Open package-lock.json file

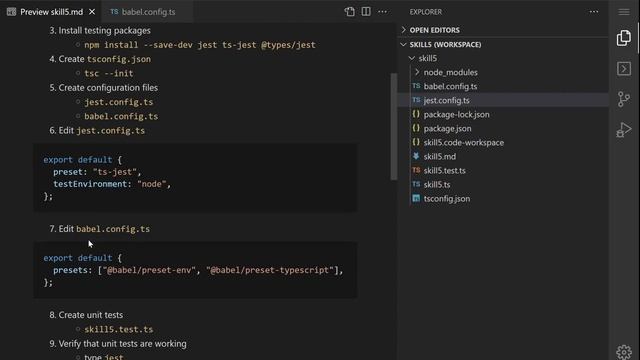pyautogui.click(x=503, y=114)
